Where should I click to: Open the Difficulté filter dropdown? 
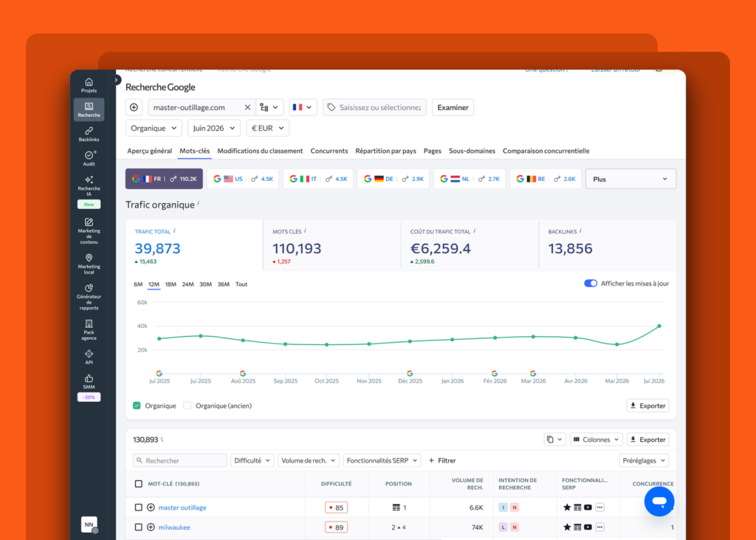click(252, 460)
